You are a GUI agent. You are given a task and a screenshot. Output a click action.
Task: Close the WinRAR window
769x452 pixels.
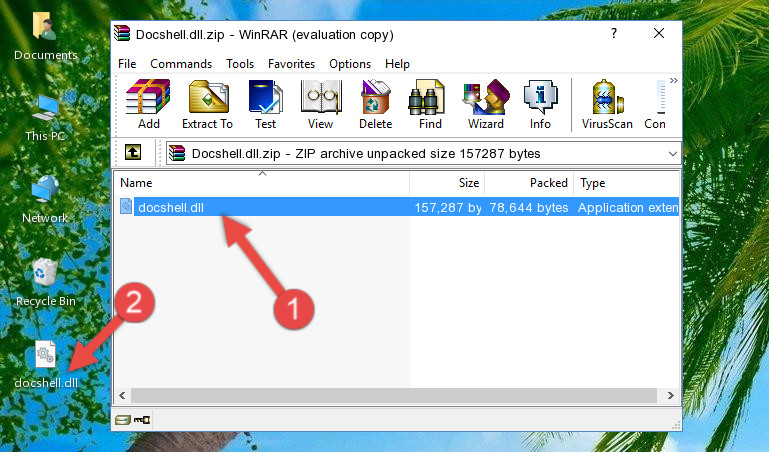pyautogui.click(x=659, y=33)
